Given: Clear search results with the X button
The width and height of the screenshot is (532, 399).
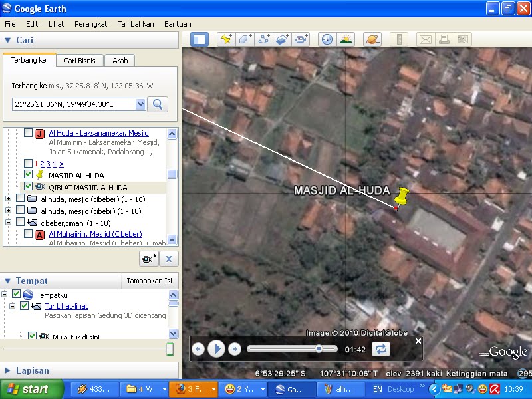Looking at the screenshot, I should 169,259.
